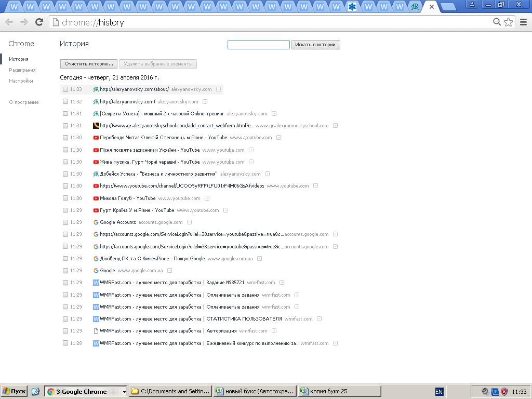Screen dimensions: 532x399
Task: Click the address bar chrome://history
Action: point(271,22)
